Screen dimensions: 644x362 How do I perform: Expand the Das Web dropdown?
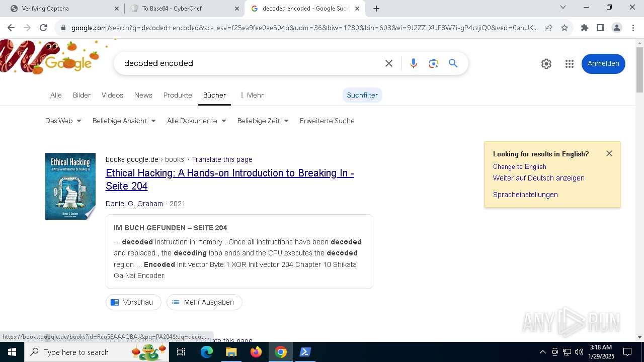(63, 121)
